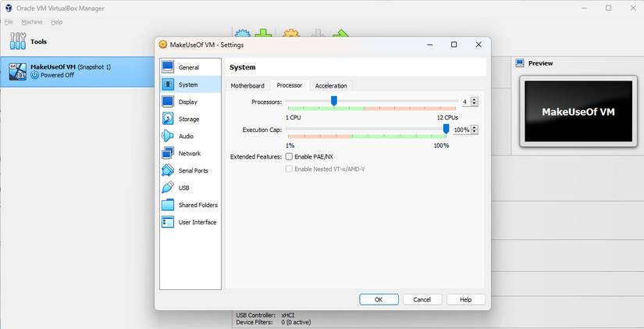The image size is (644, 329).
Task: Click Device Filters 0 (0 active) text
Action: click(273, 322)
